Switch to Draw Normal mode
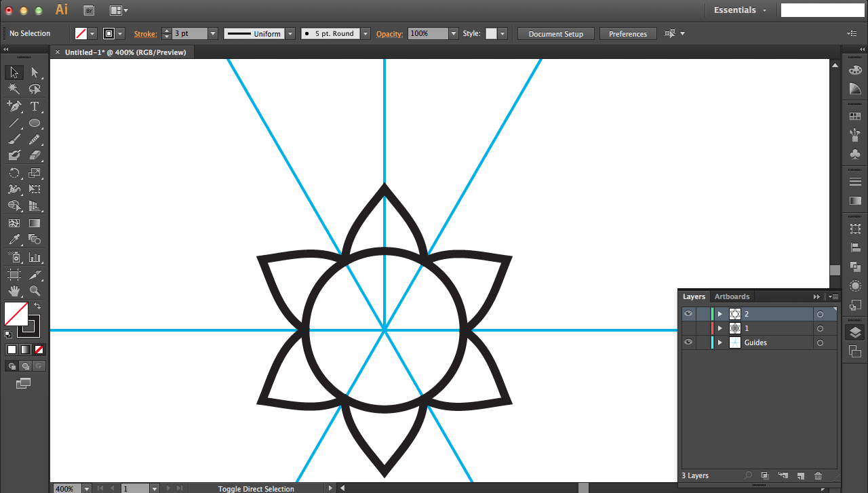The image size is (868, 493). (12, 366)
